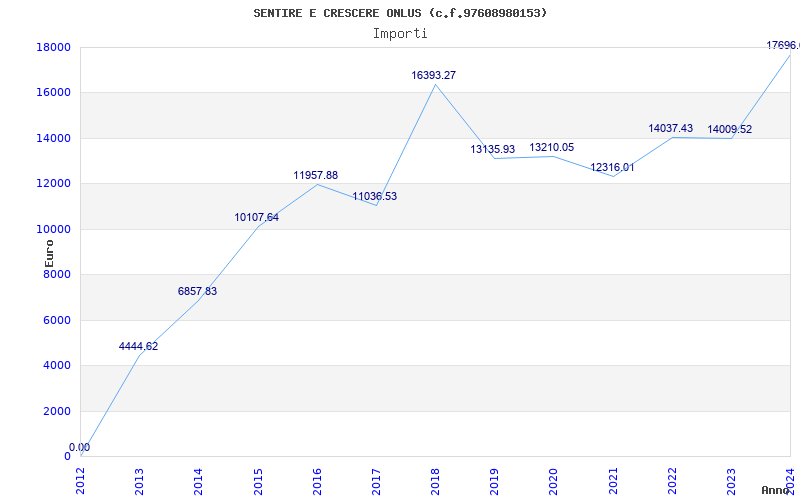Click x-axis year 2021

(613, 481)
